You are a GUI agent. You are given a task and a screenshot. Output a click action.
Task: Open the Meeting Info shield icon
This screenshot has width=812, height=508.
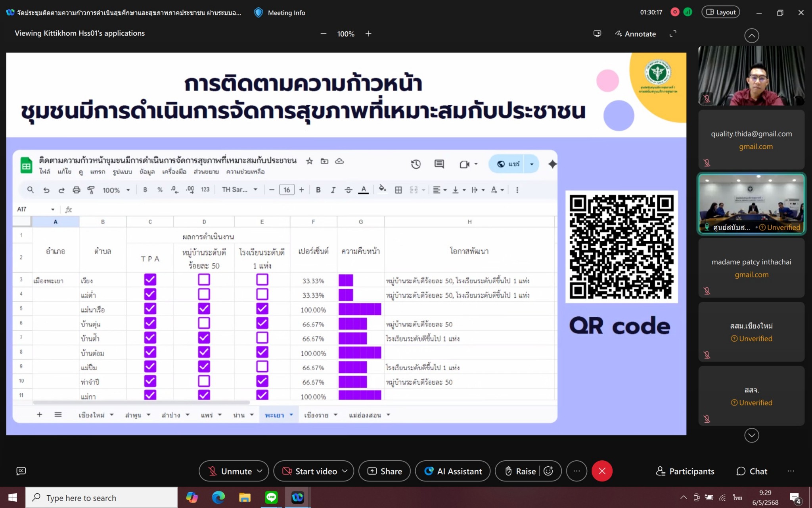click(259, 13)
